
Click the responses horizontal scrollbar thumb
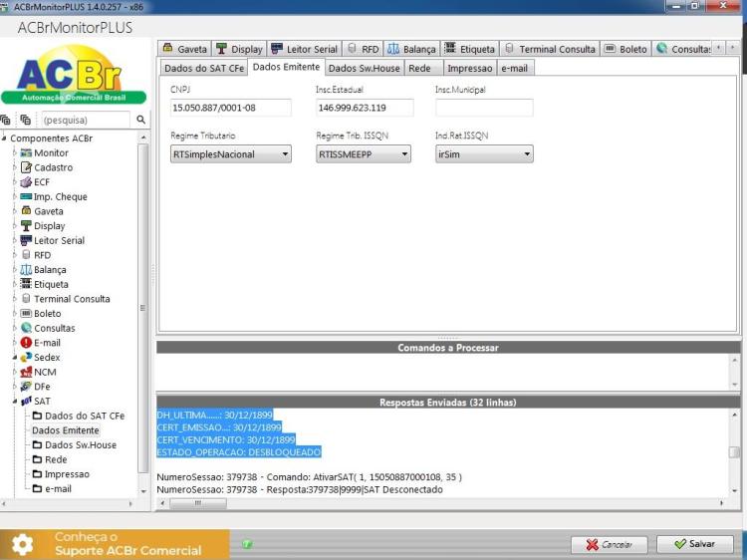point(198,503)
